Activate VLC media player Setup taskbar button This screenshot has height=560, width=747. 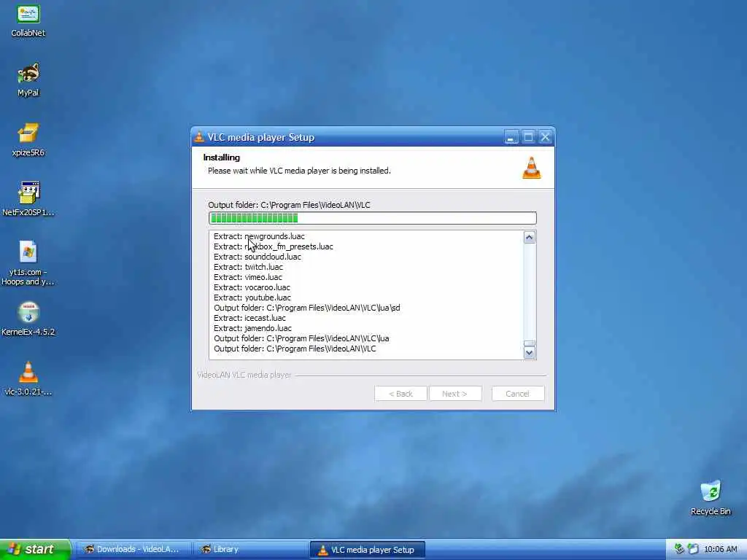pos(368,550)
